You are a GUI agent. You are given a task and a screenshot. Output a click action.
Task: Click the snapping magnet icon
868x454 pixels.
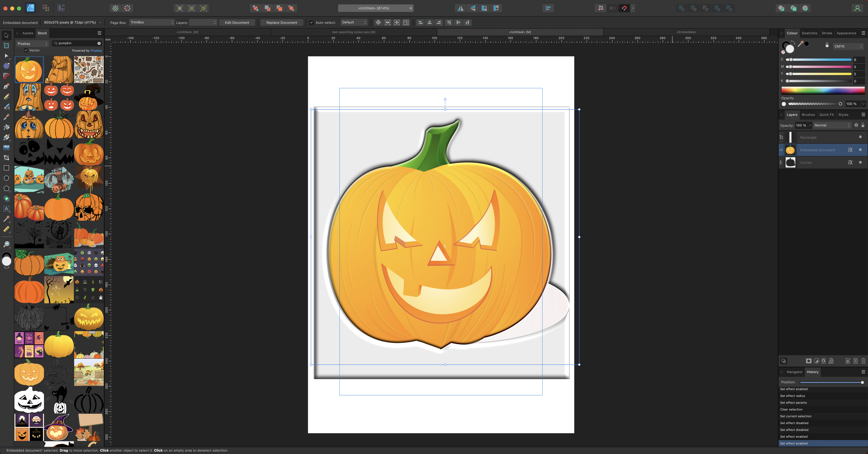click(624, 8)
